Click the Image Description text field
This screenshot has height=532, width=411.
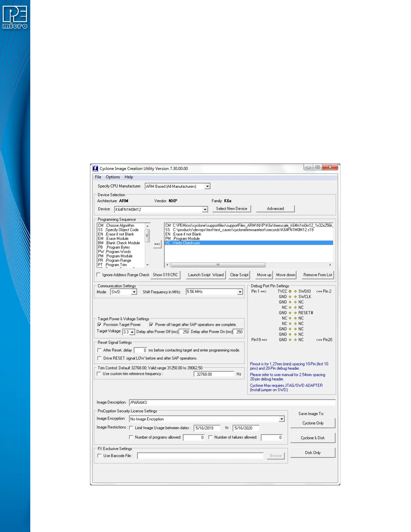[232, 402]
